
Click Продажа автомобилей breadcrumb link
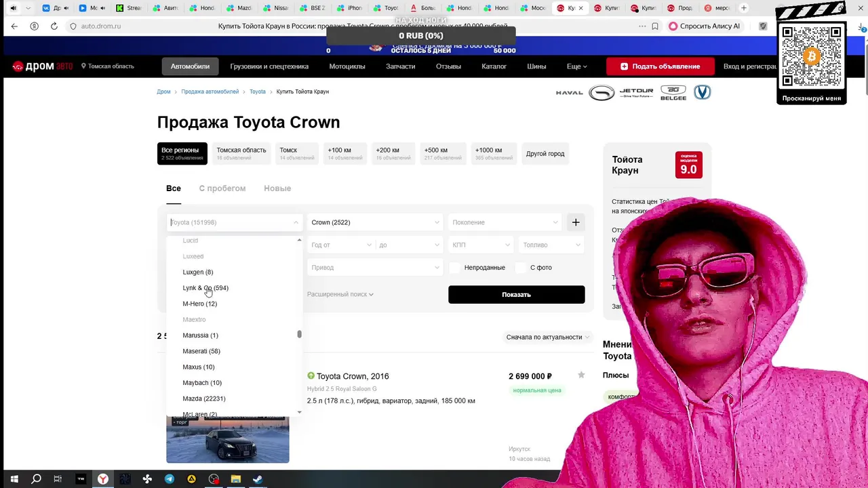point(210,91)
